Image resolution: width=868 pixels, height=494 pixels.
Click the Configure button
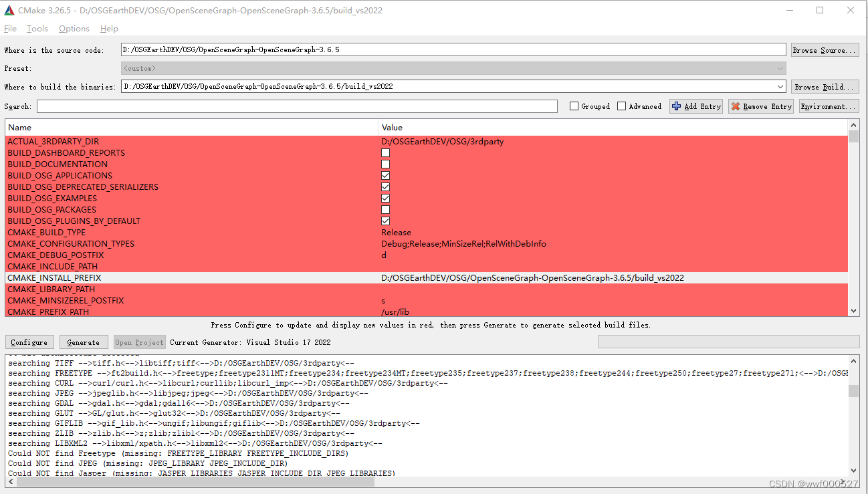click(x=29, y=342)
